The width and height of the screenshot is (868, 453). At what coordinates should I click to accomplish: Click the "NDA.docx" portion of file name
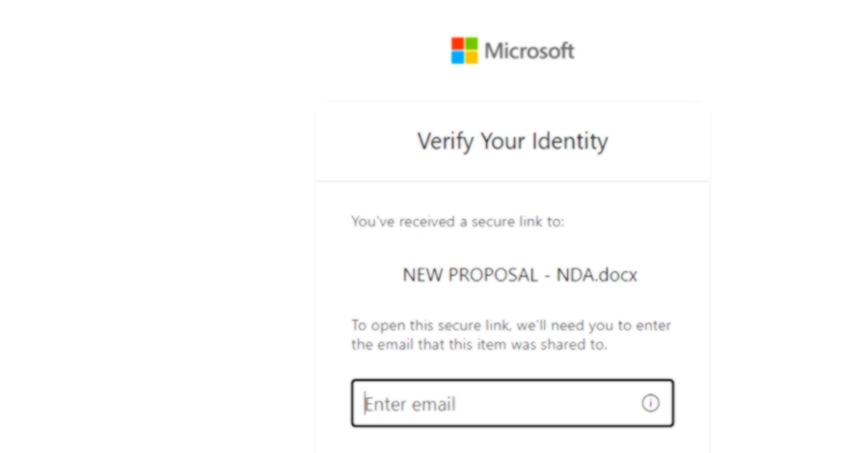(597, 275)
